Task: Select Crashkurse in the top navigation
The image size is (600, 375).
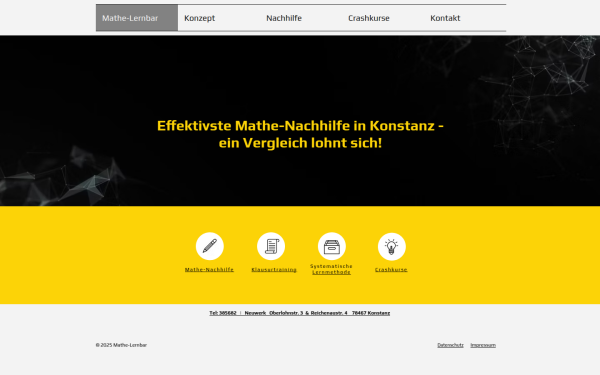Action: click(x=383, y=18)
